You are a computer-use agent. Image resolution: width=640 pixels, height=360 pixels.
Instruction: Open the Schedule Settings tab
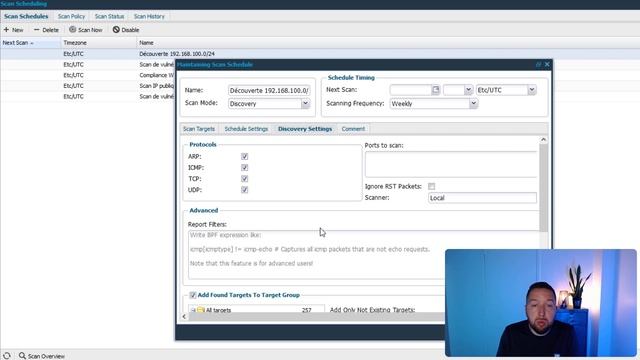point(246,129)
